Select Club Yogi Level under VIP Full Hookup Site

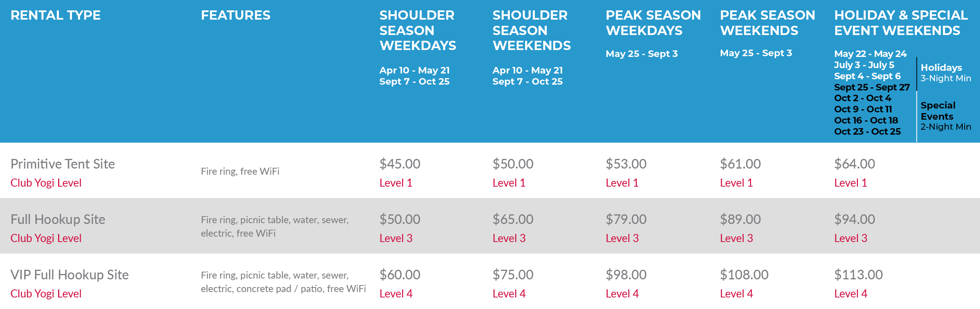pos(46,294)
